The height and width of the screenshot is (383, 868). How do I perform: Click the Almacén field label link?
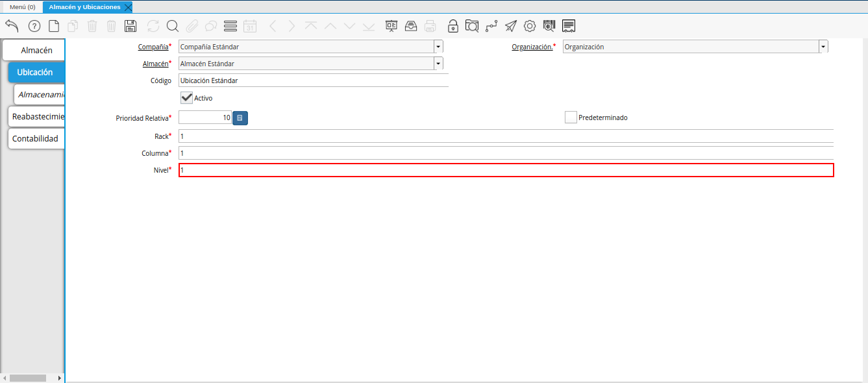(x=155, y=64)
